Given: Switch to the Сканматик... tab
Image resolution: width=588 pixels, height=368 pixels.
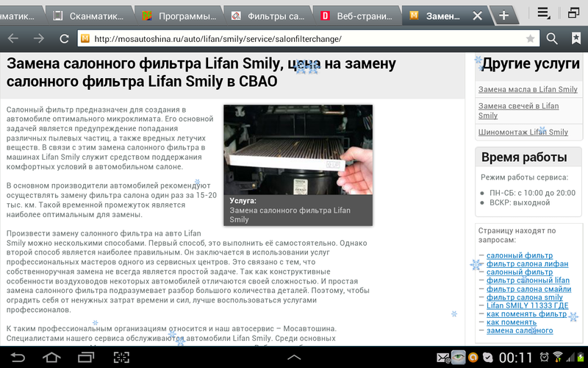Looking at the screenshot, I should pos(88,15).
